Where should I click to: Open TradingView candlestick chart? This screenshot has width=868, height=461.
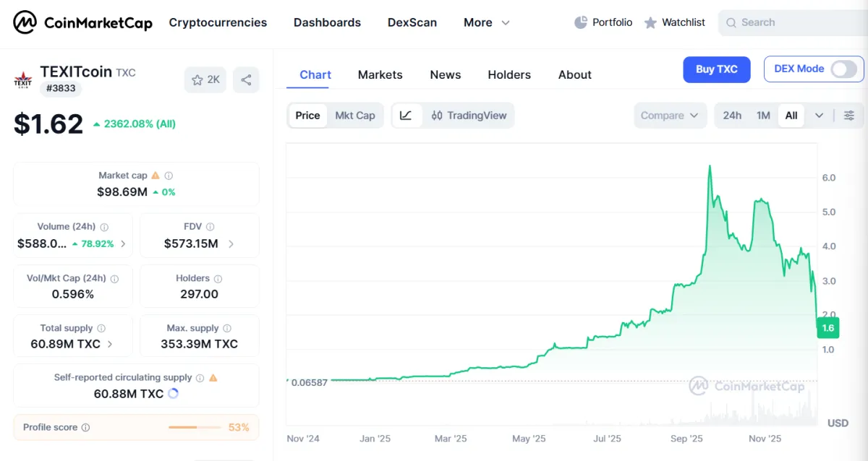(469, 116)
